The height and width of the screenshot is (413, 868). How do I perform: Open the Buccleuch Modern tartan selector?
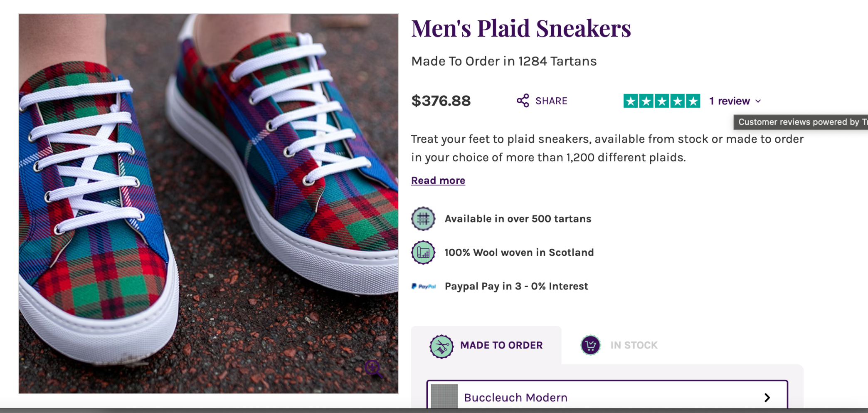click(x=607, y=397)
